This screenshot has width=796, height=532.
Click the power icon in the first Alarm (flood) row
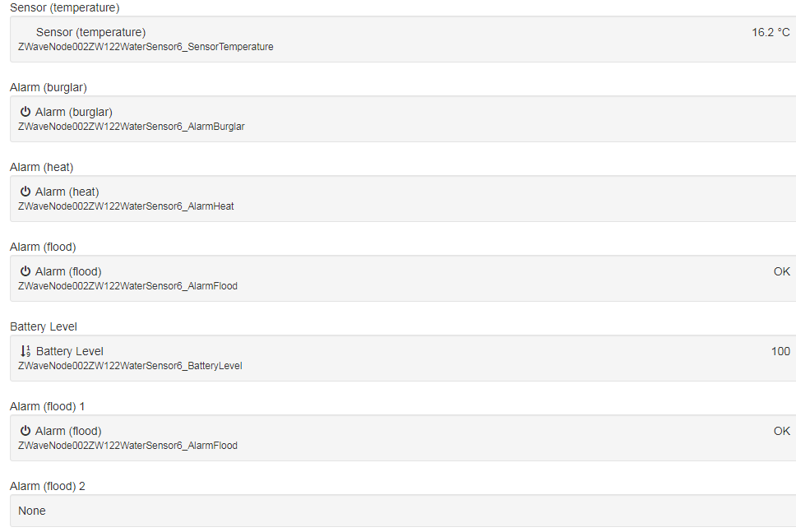(25, 271)
